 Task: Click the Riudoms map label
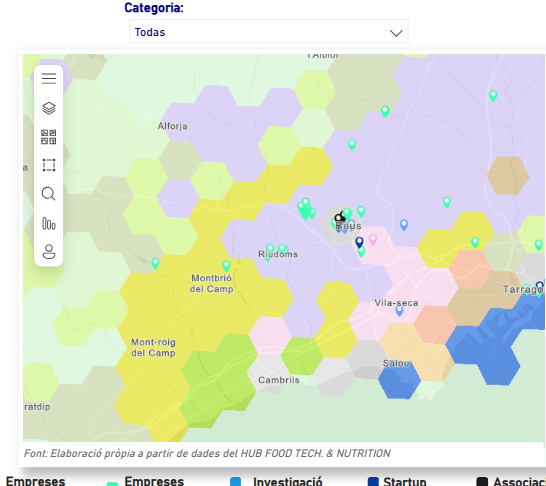pyautogui.click(x=278, y=254)
